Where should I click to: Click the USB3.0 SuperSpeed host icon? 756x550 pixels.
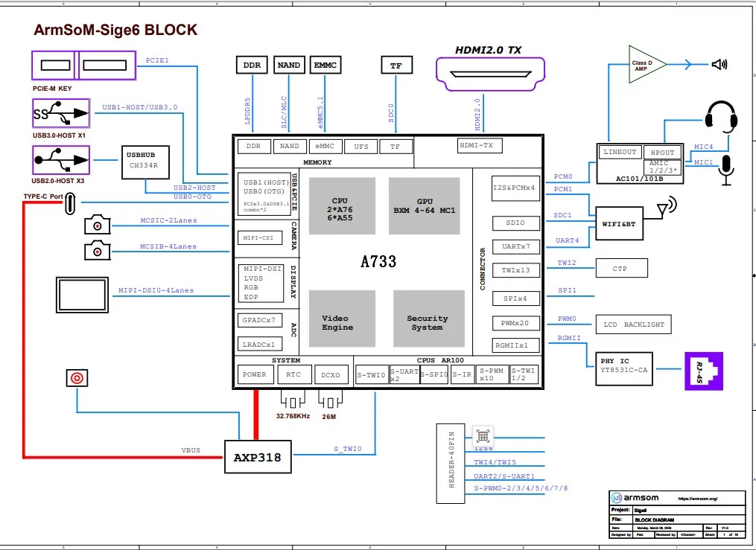[60, 113]
